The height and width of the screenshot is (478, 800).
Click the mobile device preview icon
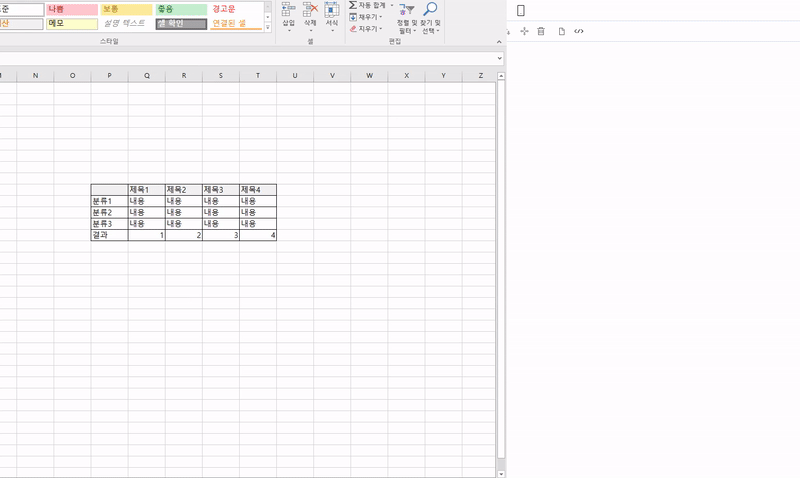[520, 11]
